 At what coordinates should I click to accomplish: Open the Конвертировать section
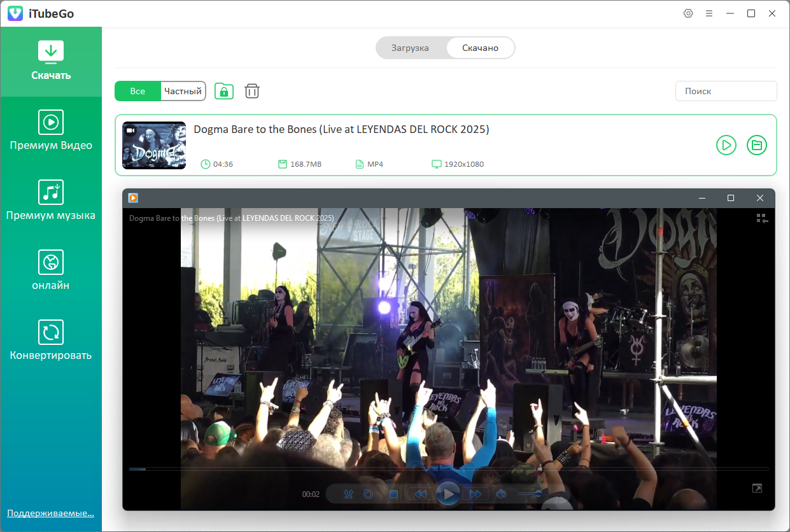pyautogui.click(x=51, y=342)
